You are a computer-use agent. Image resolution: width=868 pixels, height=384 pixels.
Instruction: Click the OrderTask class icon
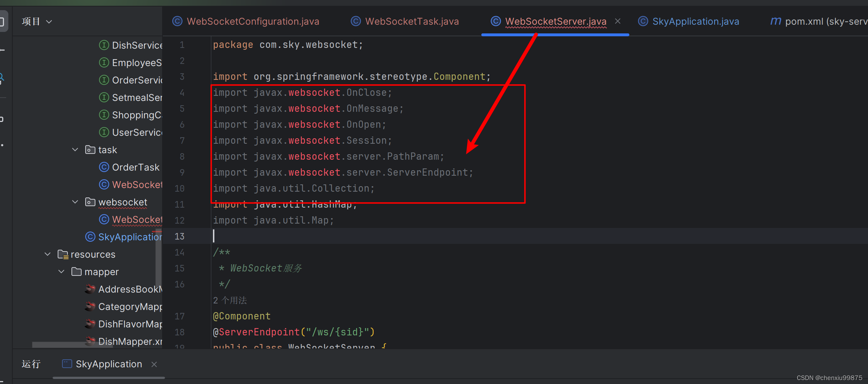pyautogui.click(x=104, y=167)
